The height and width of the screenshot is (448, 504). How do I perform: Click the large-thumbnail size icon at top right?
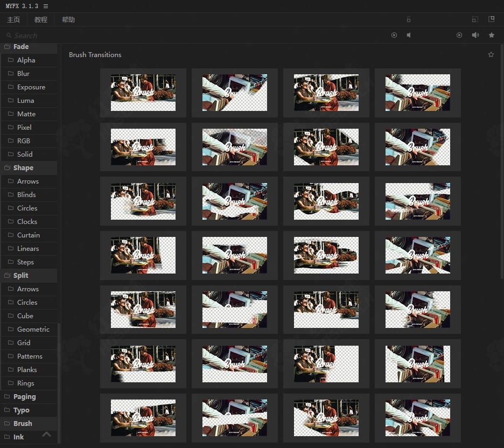491,19
